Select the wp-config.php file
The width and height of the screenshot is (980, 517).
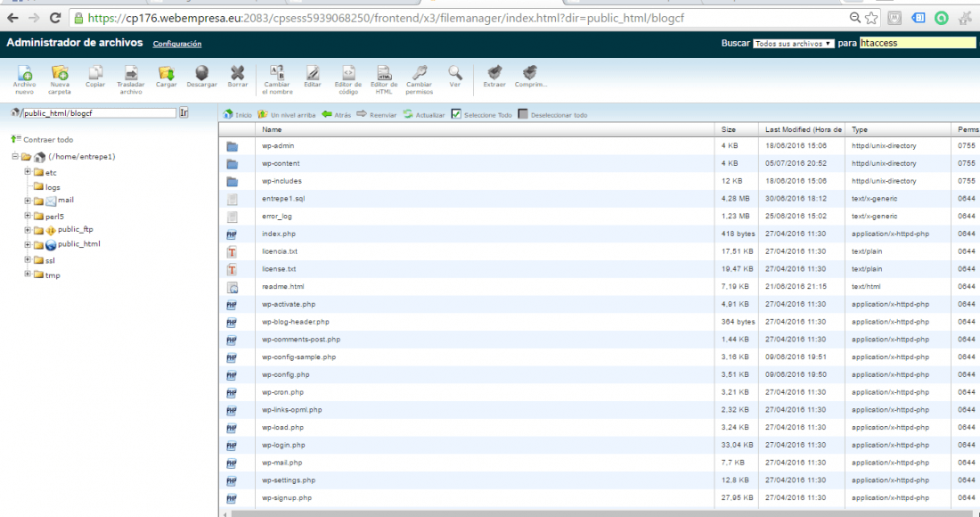(x=600, y=374)
